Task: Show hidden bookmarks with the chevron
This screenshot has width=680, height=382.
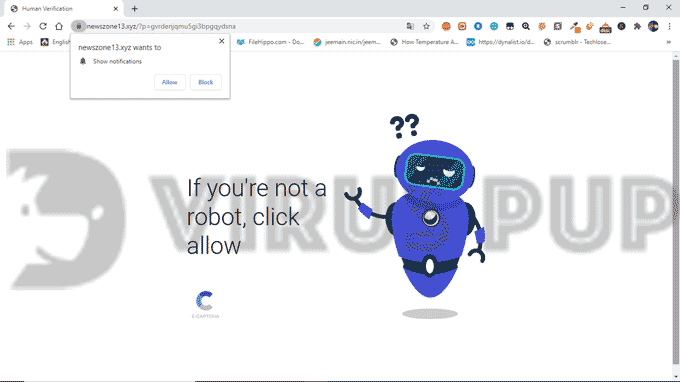Action: coord(668,42)
